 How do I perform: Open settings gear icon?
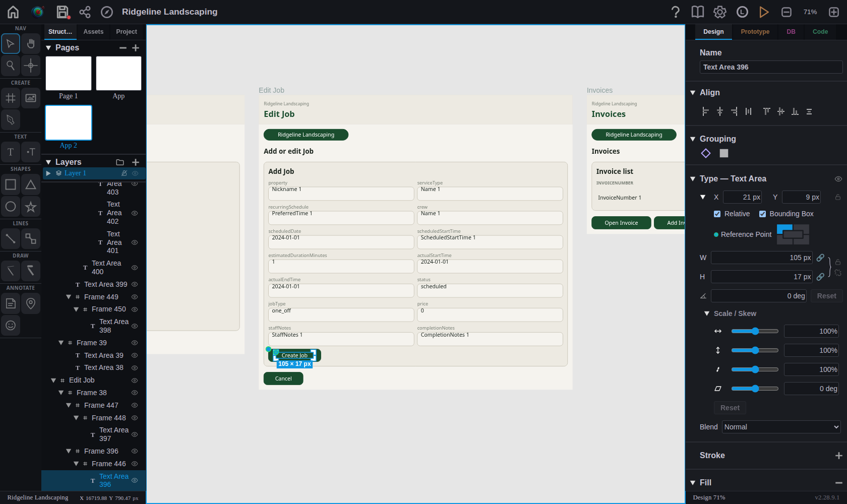(720, 12)
